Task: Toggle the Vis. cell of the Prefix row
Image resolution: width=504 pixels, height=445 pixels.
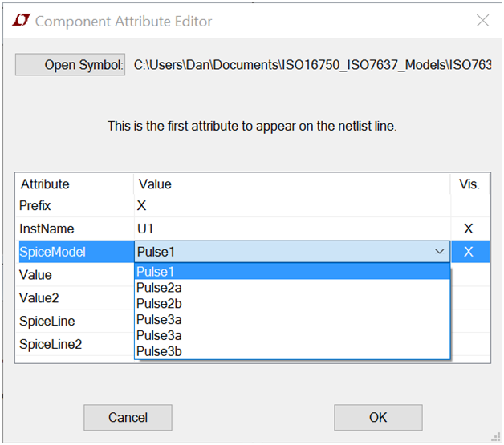Action: [x=470, y=205]
